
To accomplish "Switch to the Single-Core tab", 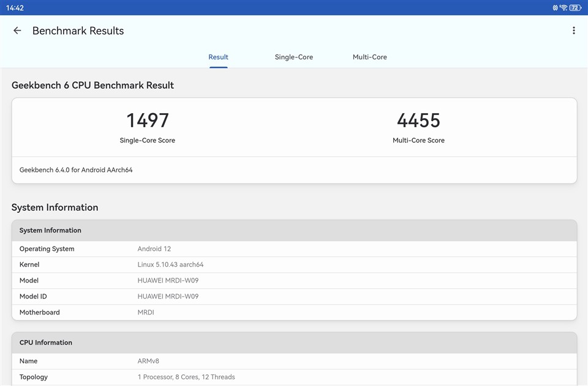I will (x=293, y=57).
